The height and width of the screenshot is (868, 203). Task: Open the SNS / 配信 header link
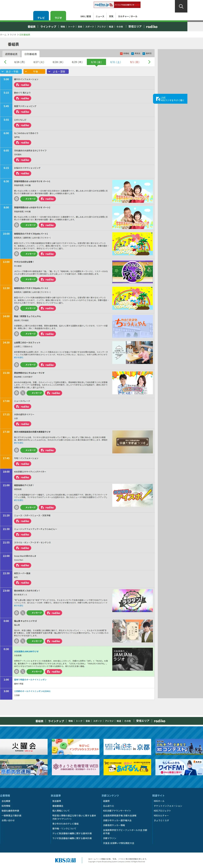pyautogui.click(x=86, y=16)
